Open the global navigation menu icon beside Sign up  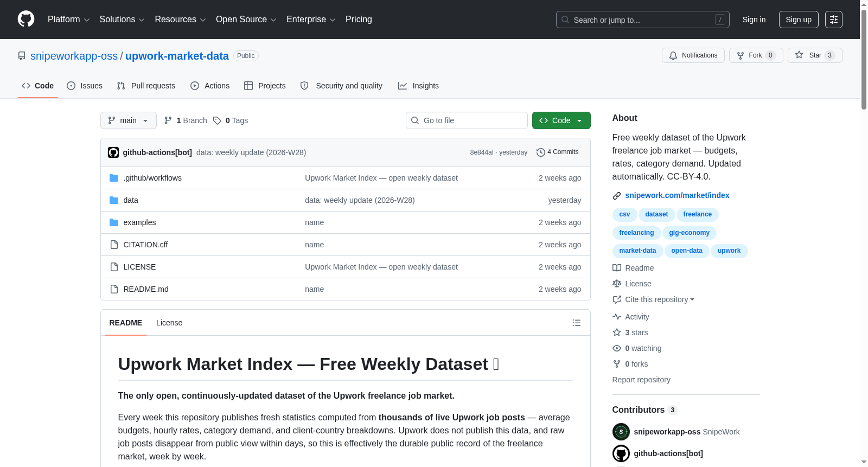point(834,20)
